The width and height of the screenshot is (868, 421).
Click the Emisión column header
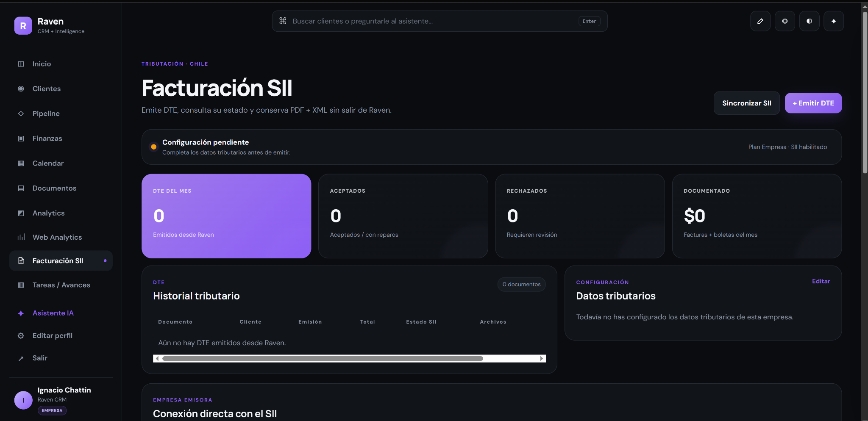[310, 322]
